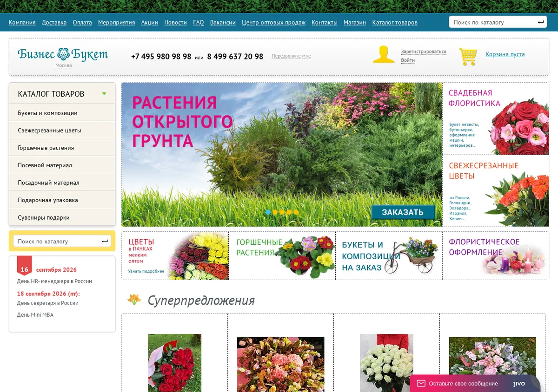Image resolution: width=558 pixels, height=392 pixels.
Task: Click the tulip icon beside Суперпредложения
Action: [134, 300]
